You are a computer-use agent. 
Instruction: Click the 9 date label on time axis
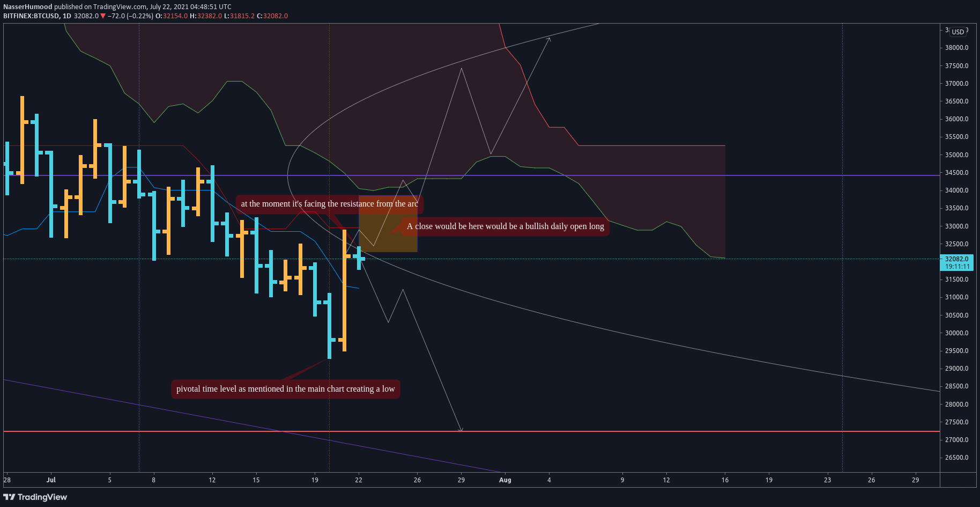point(622,480)
